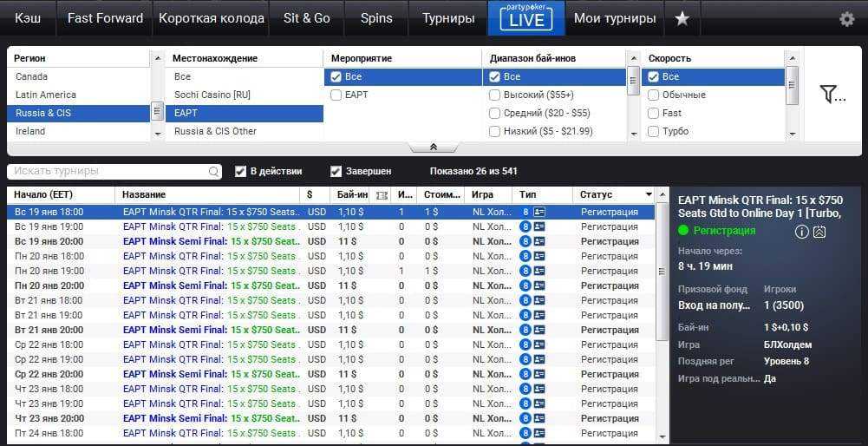This screenshot has width=868, height=446.
Task: Toggle the Завершен checkbox
Action: (x=336, y=172)
